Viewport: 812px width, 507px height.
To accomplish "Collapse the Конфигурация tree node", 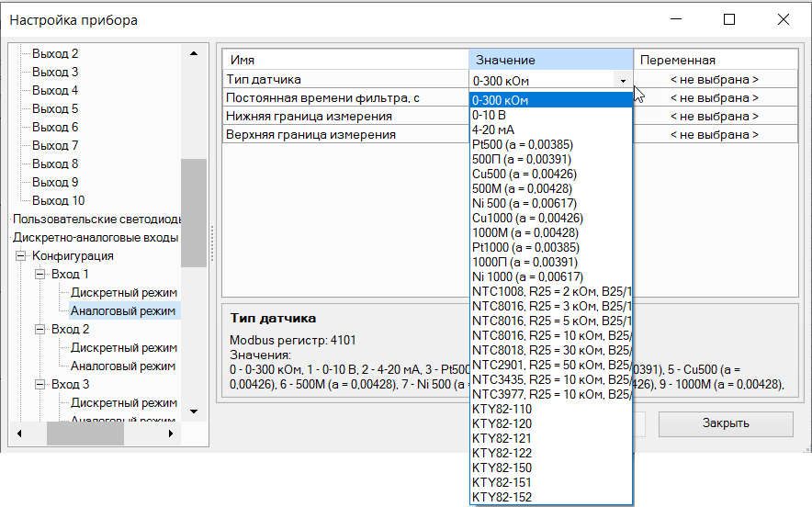I will [x=20, y=255].
